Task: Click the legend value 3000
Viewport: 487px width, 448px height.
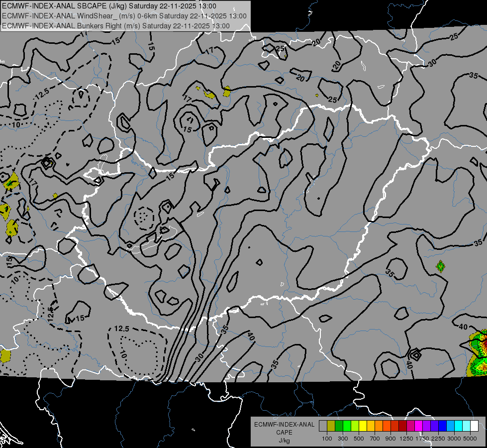Action: [454, 439]
